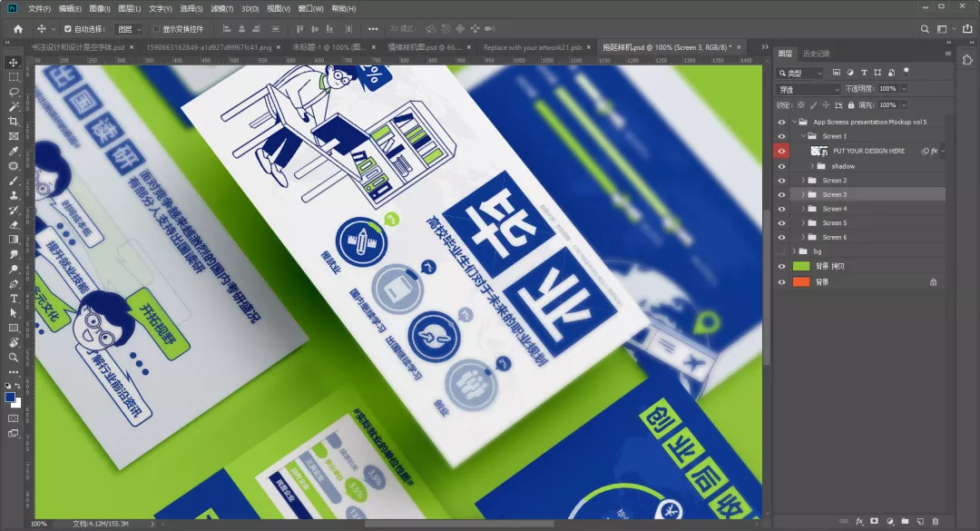Show the bg group
Viewport: 980px width, 531px height.
(781, 251)
